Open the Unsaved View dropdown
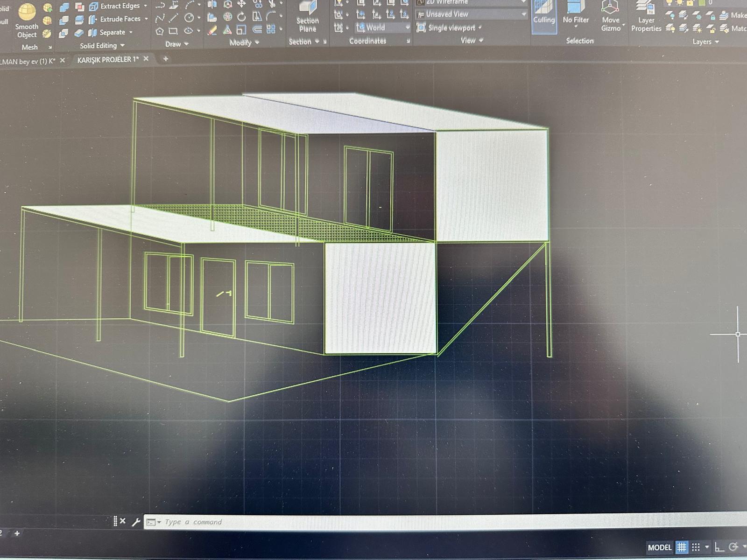The width and height of the screenshot is (747, 560). [x=472, y=14]
